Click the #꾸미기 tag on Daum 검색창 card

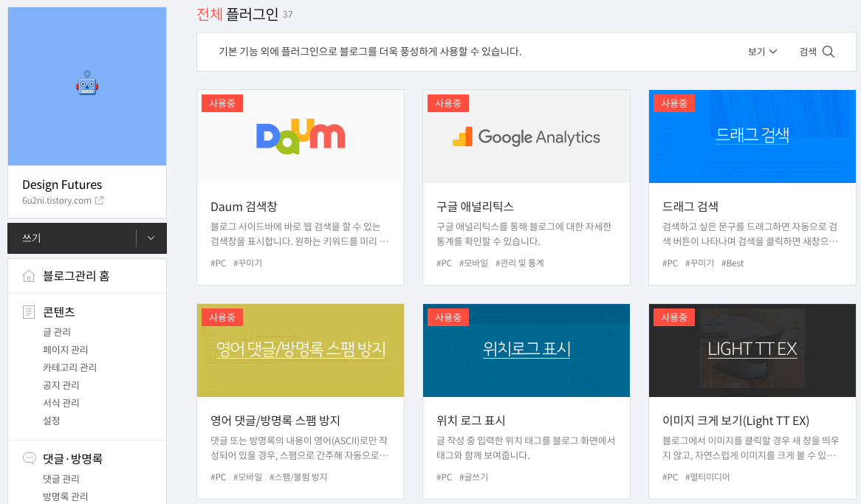coord(247,263)
